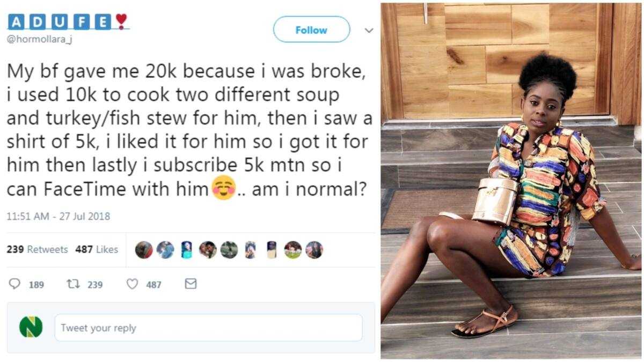Click the last liker avatar in row

pos(314,250)
